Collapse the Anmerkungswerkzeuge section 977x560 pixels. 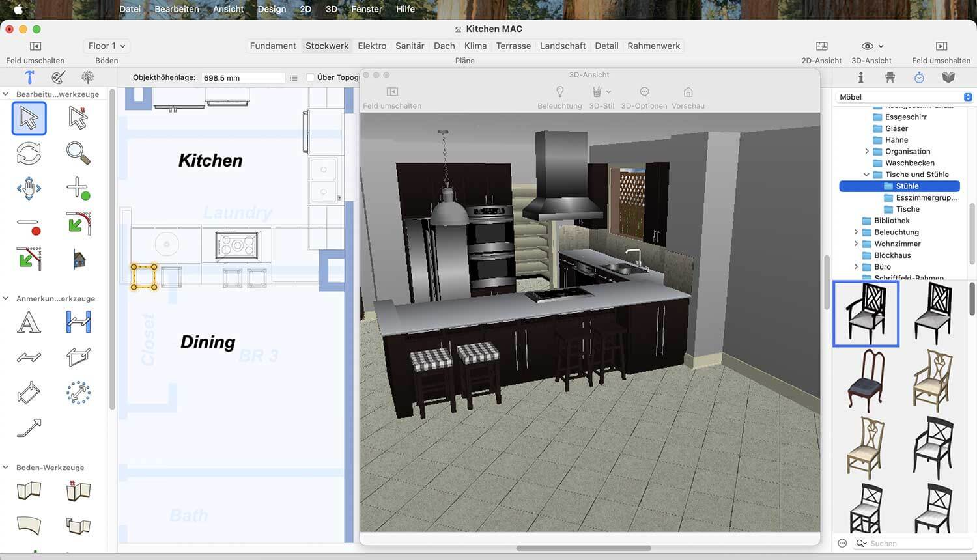[x=6, y=299]
